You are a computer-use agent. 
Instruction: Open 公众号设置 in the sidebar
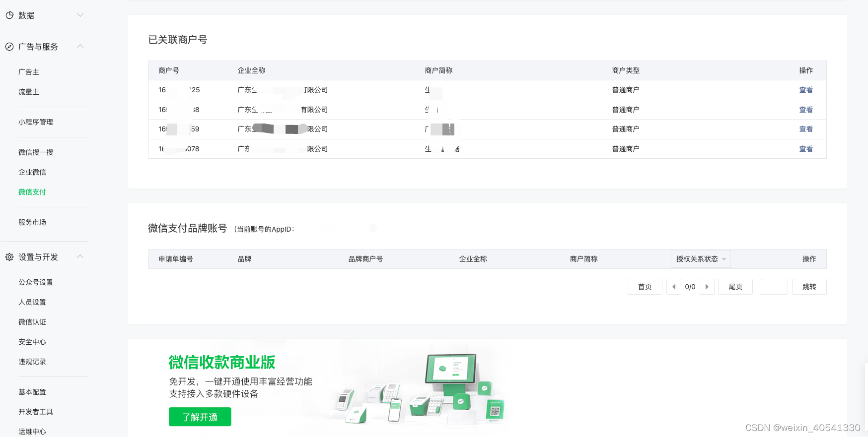pyautogui.click(x=36, y=282)
